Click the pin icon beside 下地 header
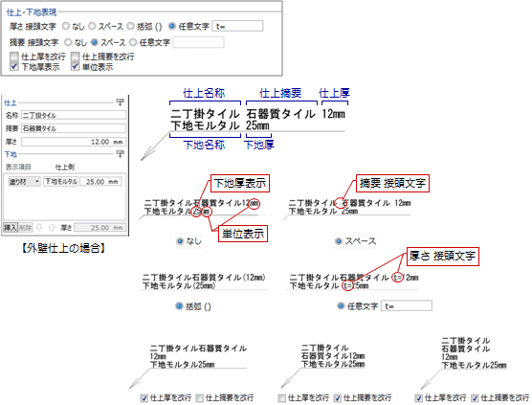The height and width of the screenshot is (405, 532). [x=121, y=154]
